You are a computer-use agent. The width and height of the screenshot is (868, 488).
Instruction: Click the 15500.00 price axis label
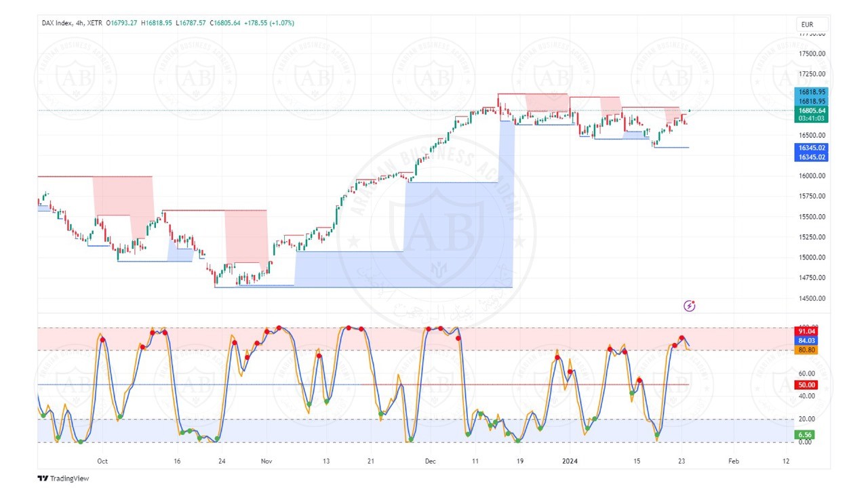point(812,217)
